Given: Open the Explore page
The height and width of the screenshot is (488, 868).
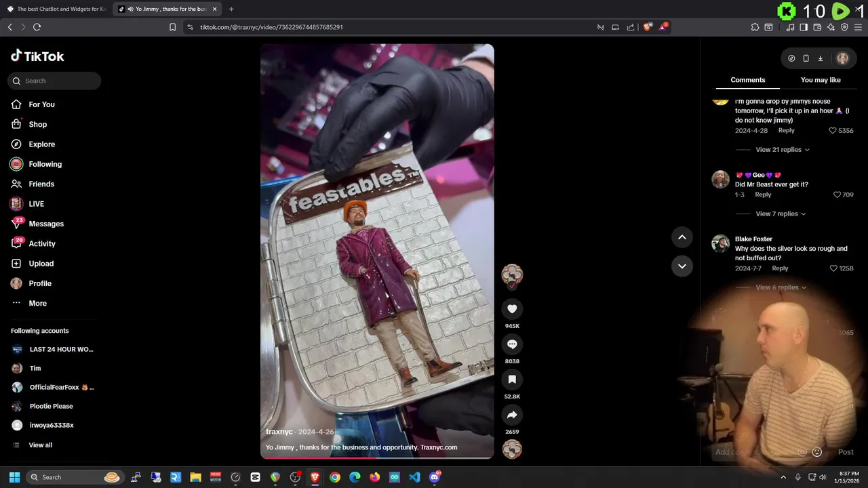Looking at the screenshot, I should coord(41,144).
